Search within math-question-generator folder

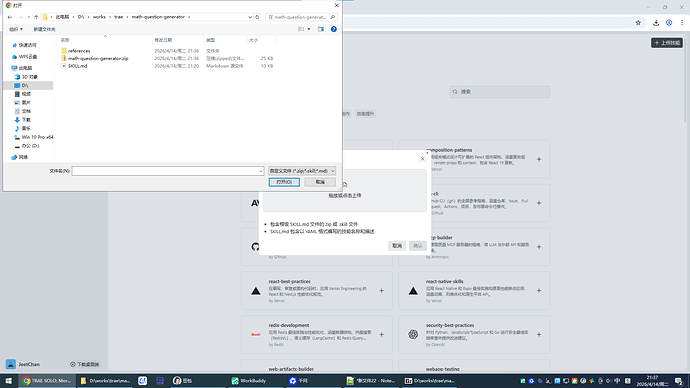pos(301,17)
